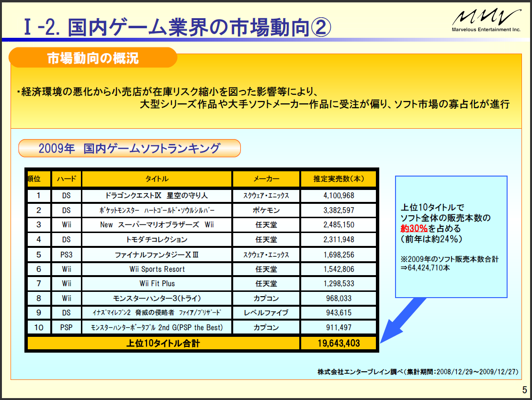Click the sales figure "2,485,150"
Screen dimensions: 532x400
[339, 225]
